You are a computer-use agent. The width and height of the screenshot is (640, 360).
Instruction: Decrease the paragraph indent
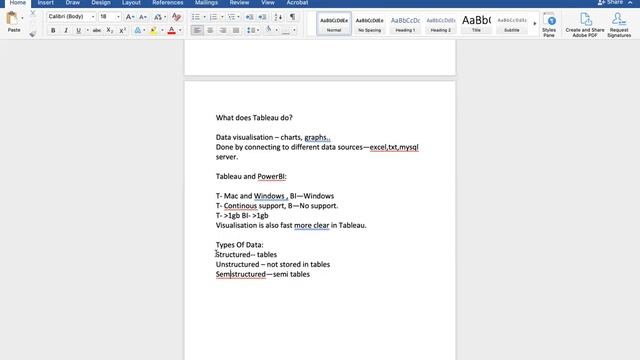pos(249,17)
